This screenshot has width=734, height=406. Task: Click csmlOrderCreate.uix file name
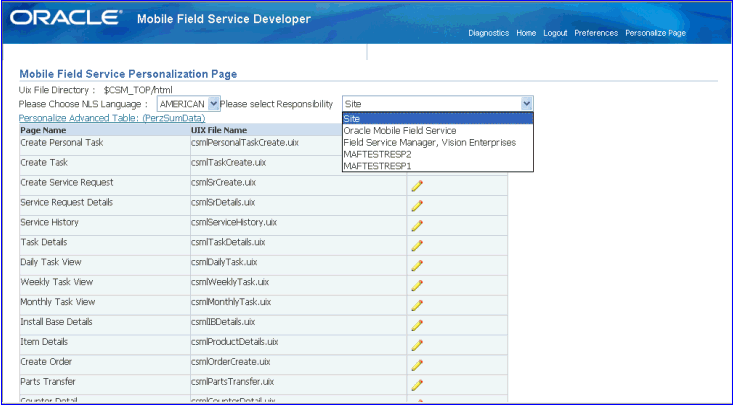click(230, 362)
